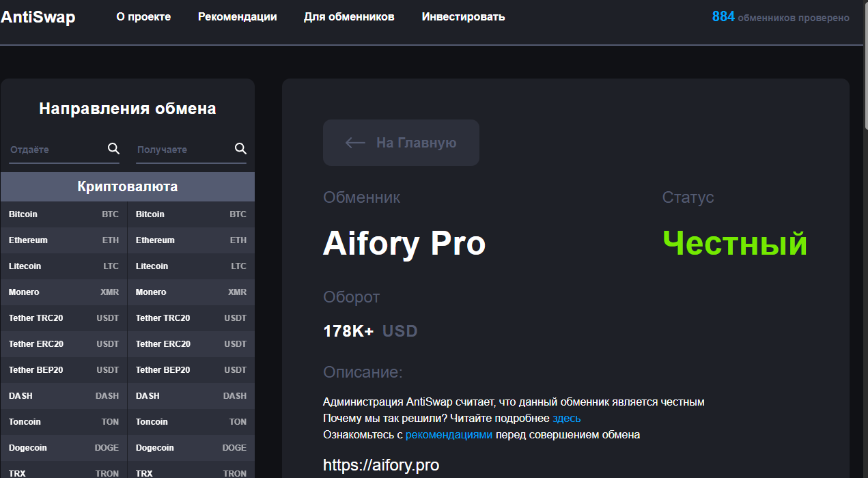The width and height of the screenshot is (868, 478).
Task: Open Рекомендации in the top navigation
Action: [237, 17]
